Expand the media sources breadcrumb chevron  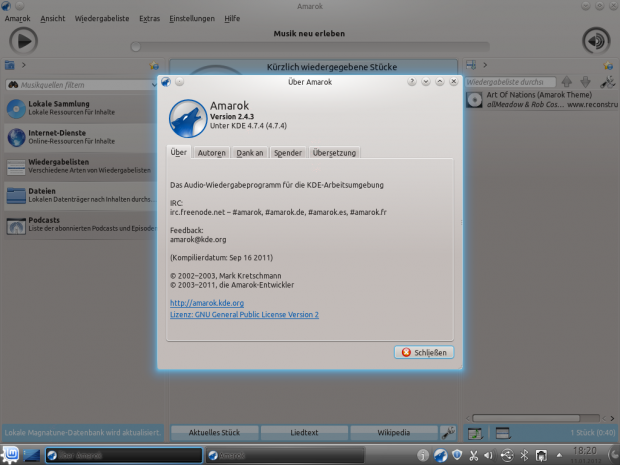click(24, 65)
